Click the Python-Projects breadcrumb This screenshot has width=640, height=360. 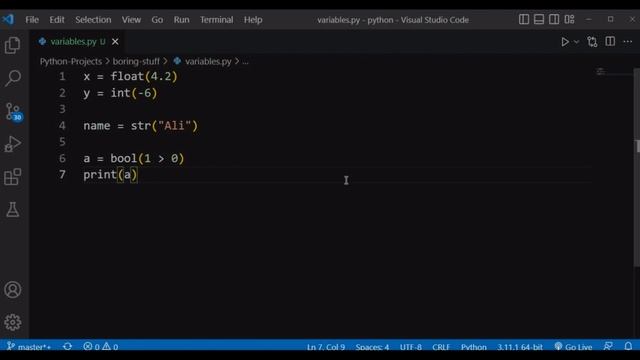[71, 61]
